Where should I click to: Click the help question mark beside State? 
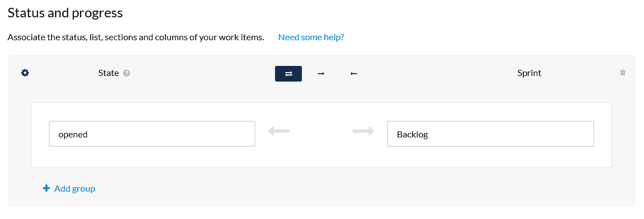pyautogui.click(x=126, y=73)
